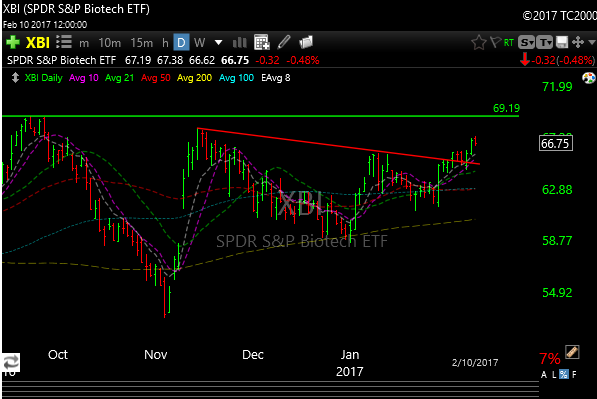Toggle percent scale button near A L F

563,374
